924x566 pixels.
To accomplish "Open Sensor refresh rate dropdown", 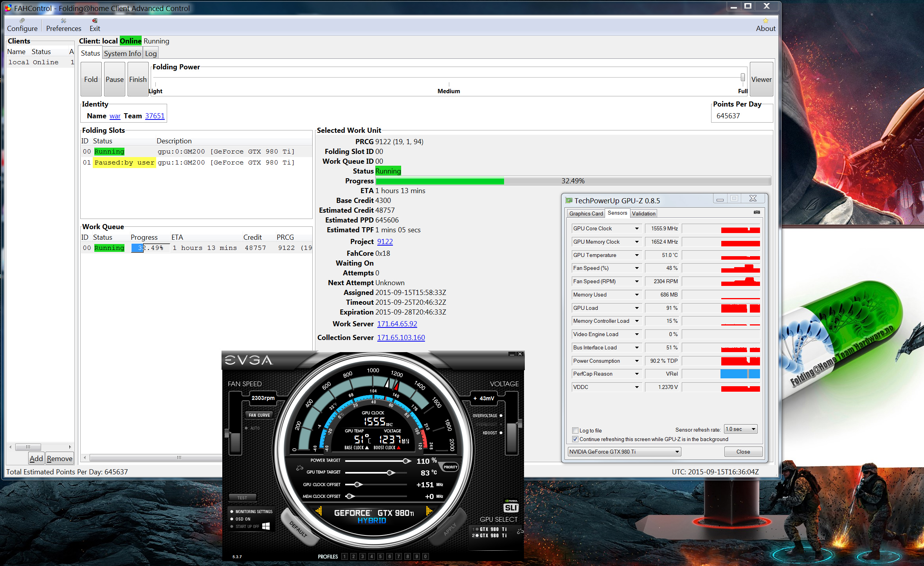I will point(740,429).
